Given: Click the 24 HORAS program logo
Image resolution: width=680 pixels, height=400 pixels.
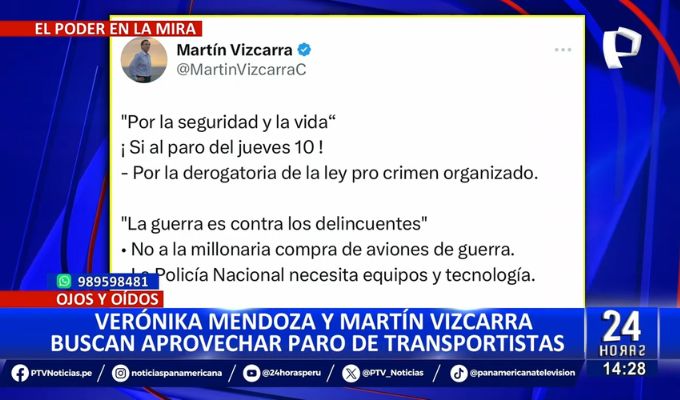Looking at the screenshot, I should (622, 333).
